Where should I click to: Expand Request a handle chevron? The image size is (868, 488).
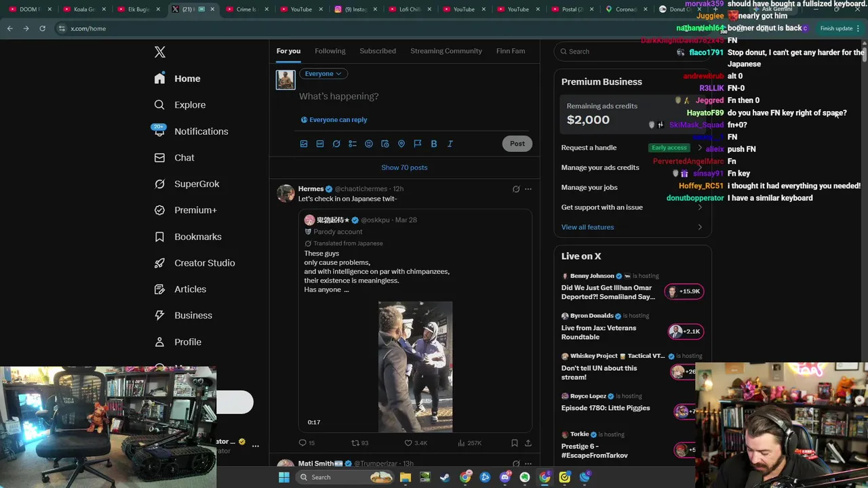point(700,148)
